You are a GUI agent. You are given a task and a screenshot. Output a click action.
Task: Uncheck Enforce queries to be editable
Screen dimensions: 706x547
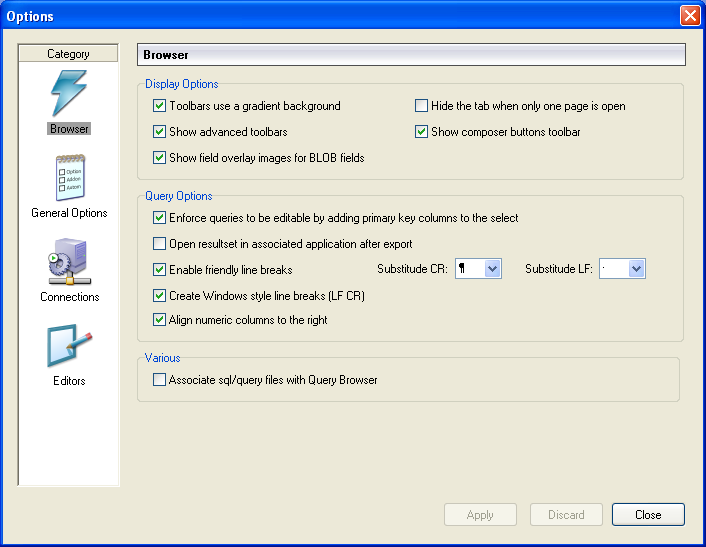159,218
